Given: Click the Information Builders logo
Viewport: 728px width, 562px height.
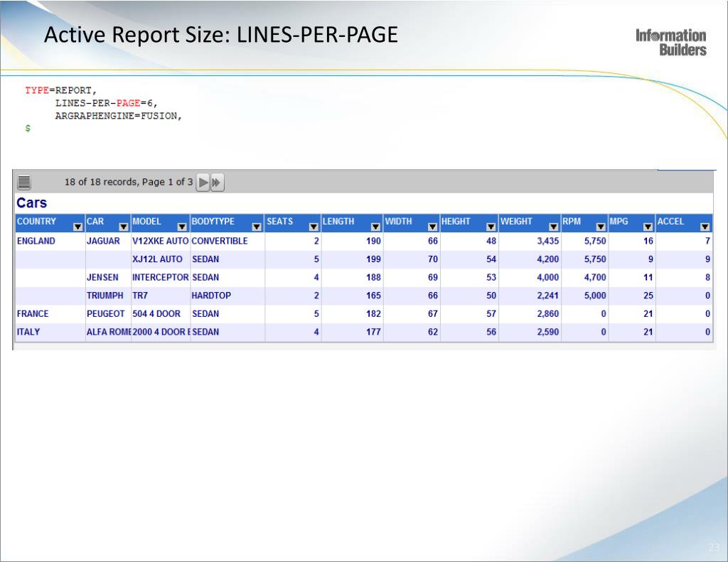Looking at the screenshot, I should [671, 42].
